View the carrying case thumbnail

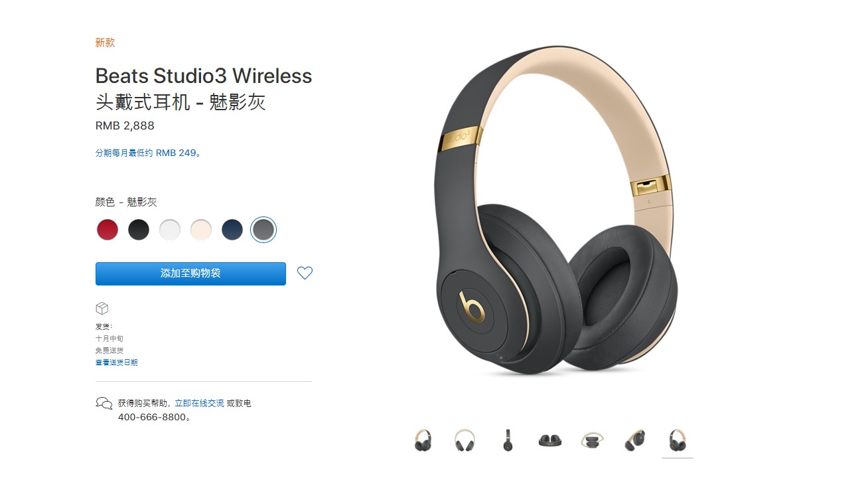[592, 440]
